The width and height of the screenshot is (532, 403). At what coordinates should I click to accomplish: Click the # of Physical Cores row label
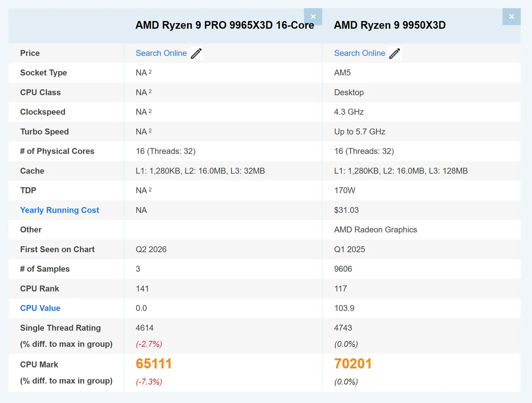57,151
